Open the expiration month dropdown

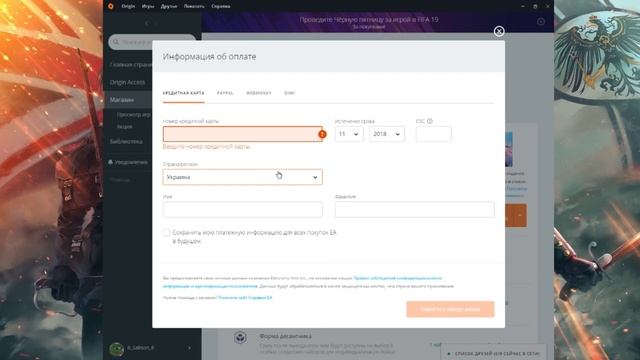349,134
